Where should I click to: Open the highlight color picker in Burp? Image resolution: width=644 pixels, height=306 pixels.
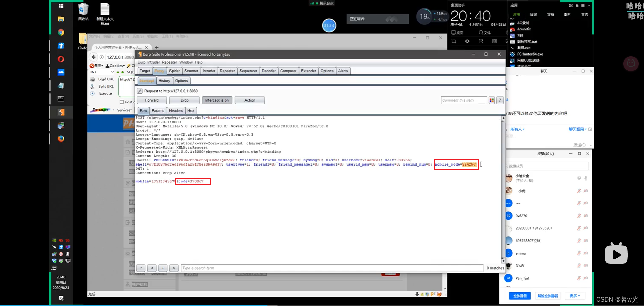coord(491,100)
